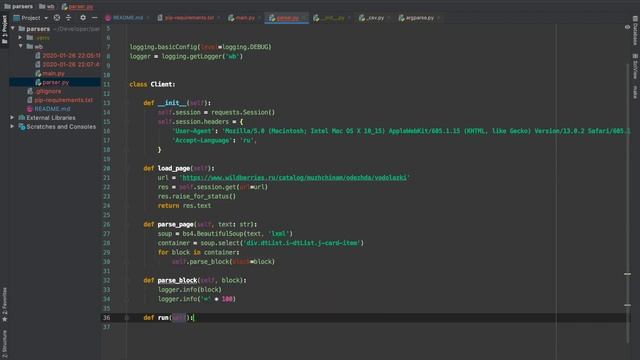Switch to README.md editor tab

coord(128,18)
